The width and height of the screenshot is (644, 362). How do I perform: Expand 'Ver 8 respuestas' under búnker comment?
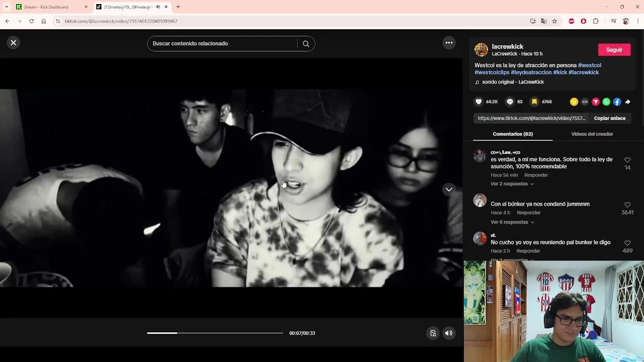[x=512, y=222]
